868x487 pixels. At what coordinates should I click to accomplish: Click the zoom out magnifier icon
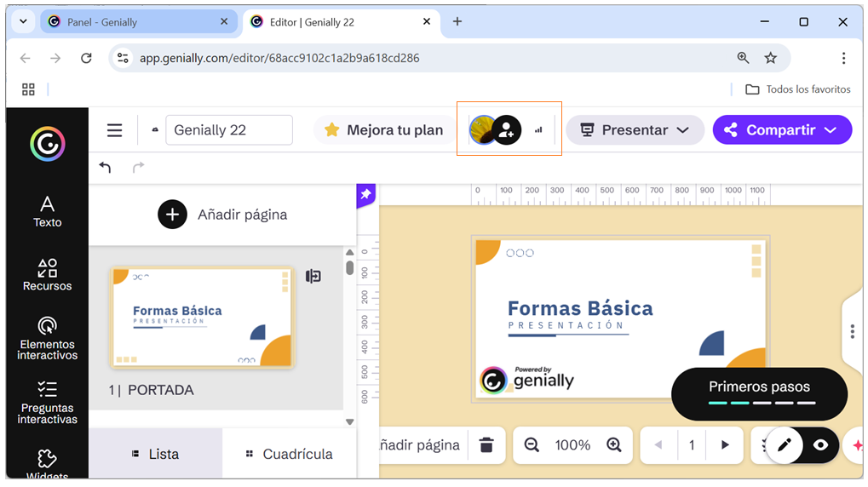532,444
